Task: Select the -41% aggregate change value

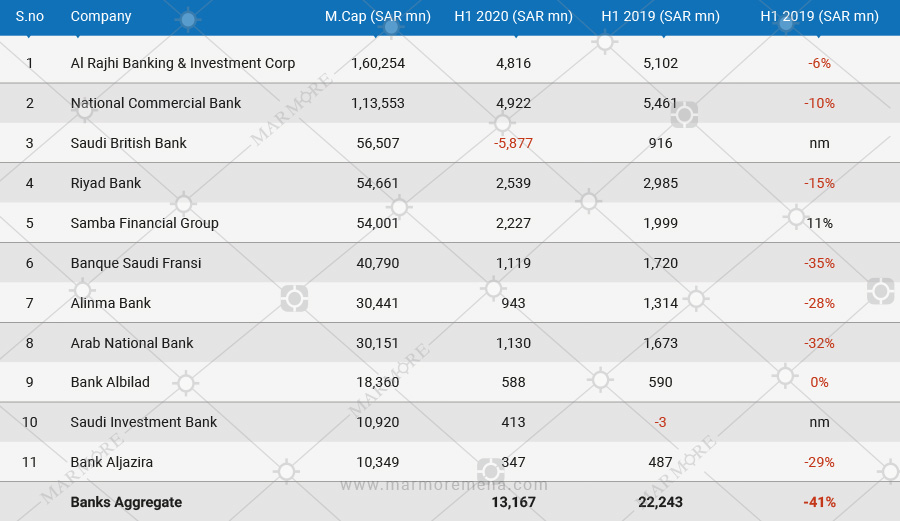Action: click(x=819, y=502)
